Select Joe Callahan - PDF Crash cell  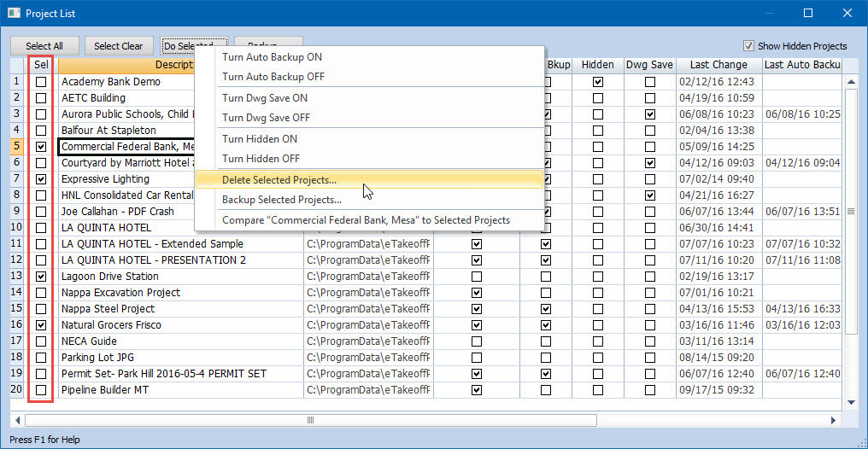(x=126, y=211)
